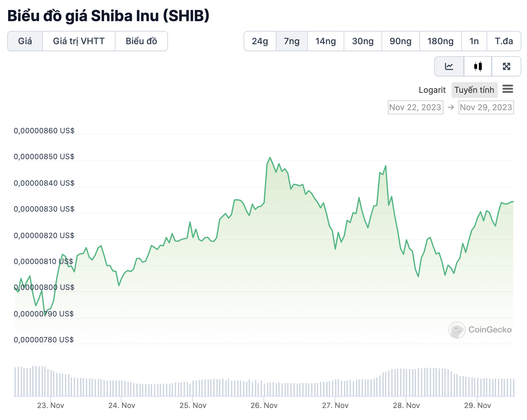
Task: Click the 28. Nov date label
Action: point(406,405)
